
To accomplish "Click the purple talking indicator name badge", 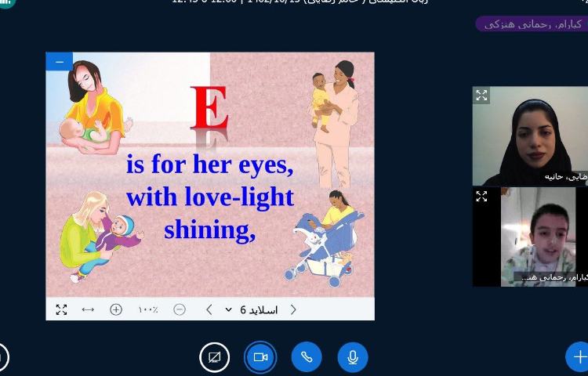I will pos(531,24).
